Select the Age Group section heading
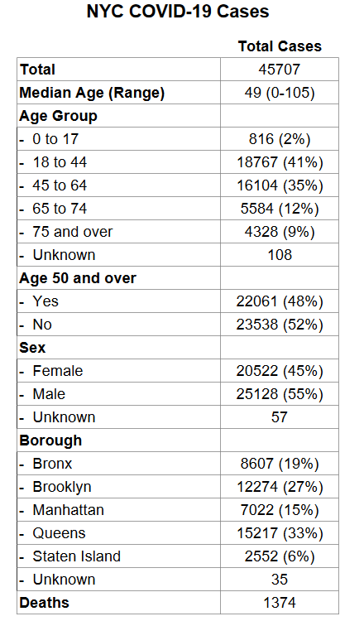 pos(58,116)
